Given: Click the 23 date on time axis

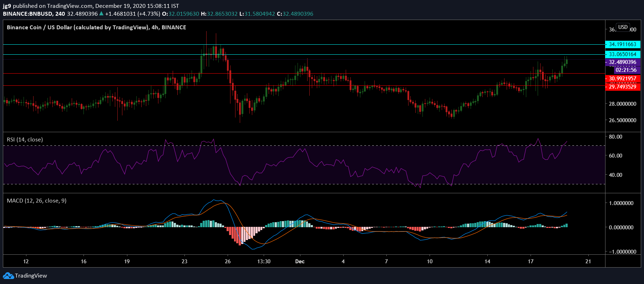Looking at the screenshot, I should [x=184, y=261].
